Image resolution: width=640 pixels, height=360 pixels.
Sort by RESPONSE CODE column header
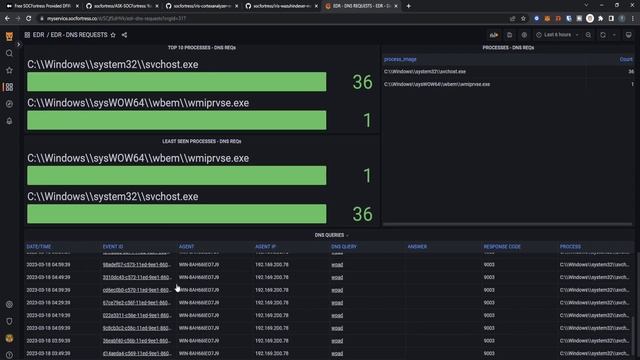click(x=502, y=247)
